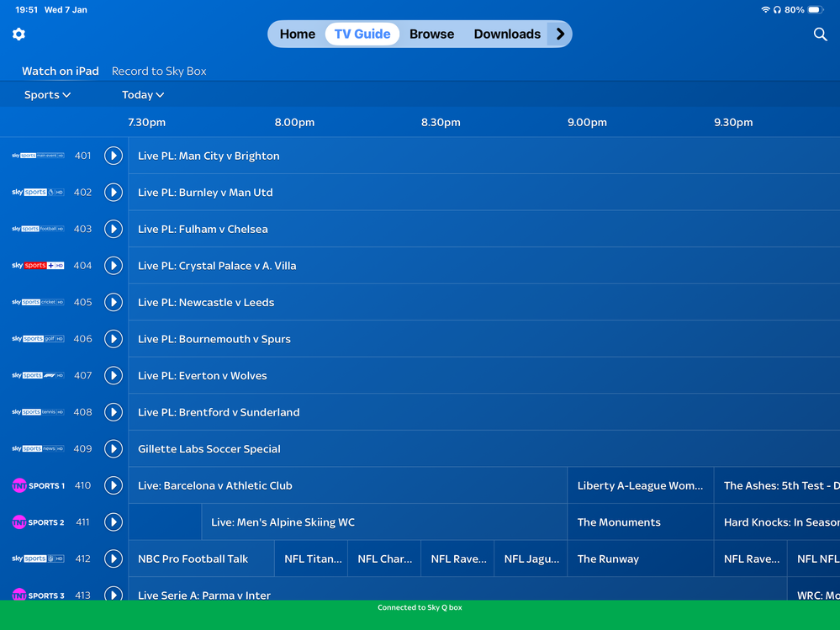Switch to Watch on iPad mode
This screenshot has height=630, width=840.
click(61, 71)
